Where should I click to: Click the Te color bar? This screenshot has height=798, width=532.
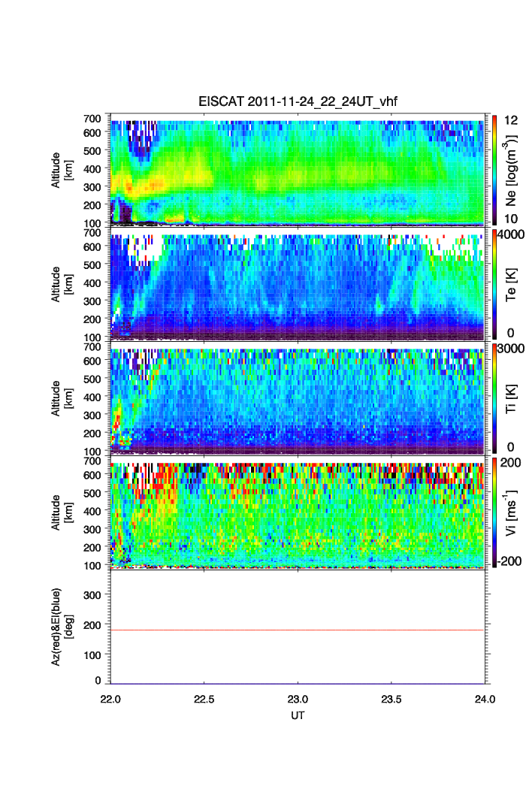click(x=494, y=285)
